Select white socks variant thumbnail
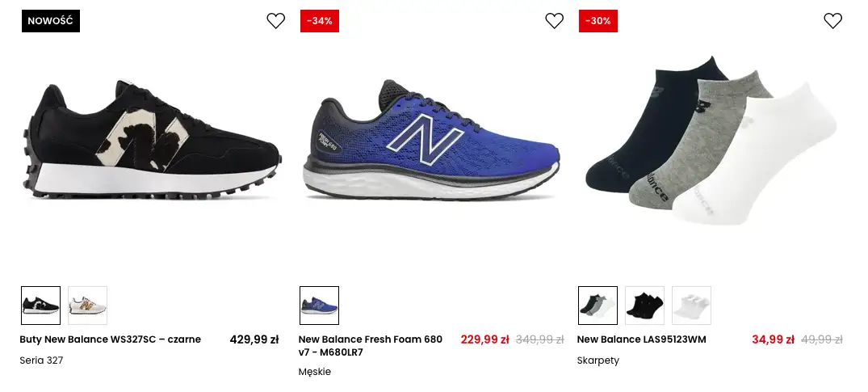This screenshot has height=392, width=868. click(691, 306)
